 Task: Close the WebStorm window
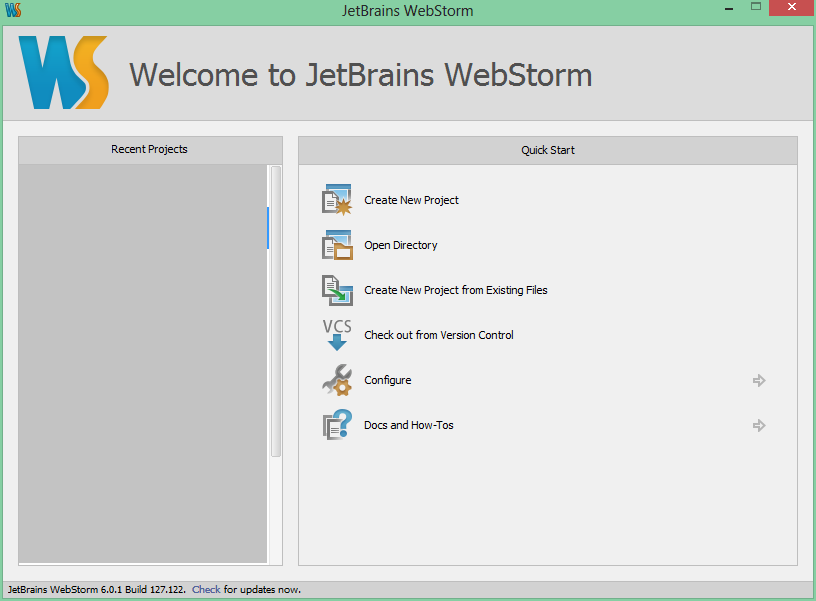(x=792, y=7)
